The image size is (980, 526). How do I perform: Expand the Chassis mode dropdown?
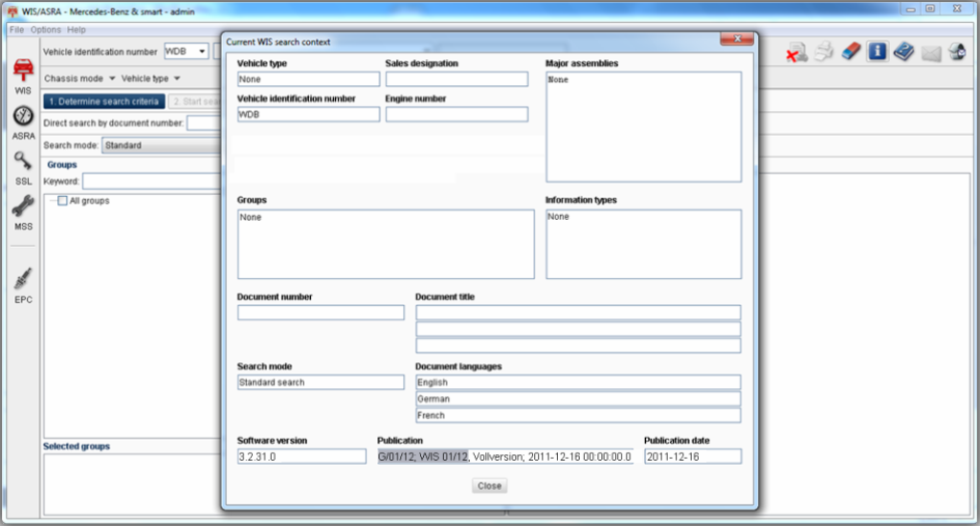79,78
